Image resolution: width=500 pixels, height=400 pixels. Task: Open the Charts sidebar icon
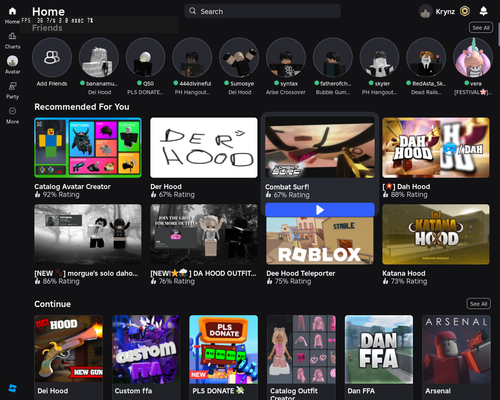12,36
